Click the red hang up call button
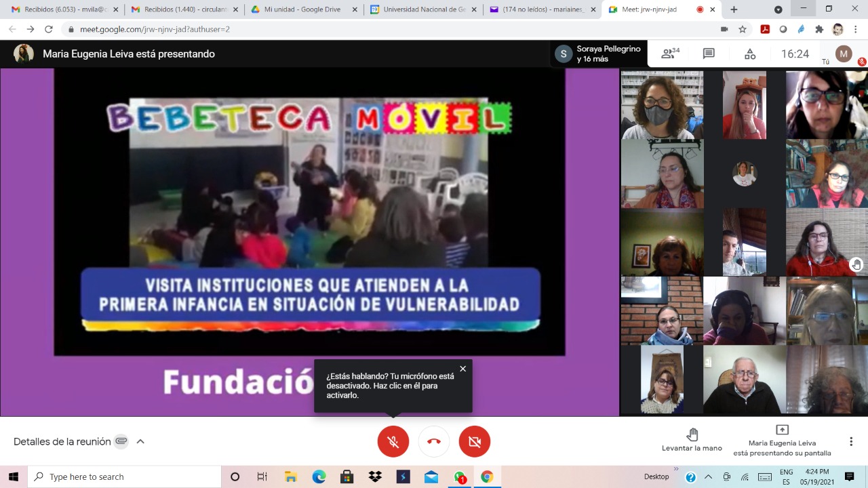868x488 pixels. point(434,441)
